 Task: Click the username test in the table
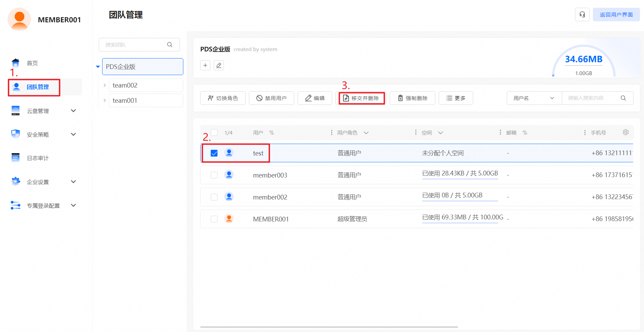click(258, 153)
